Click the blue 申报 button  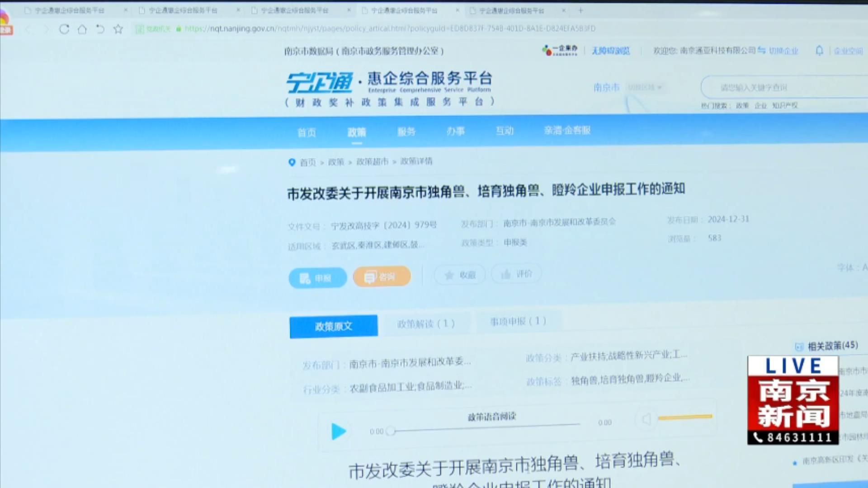[318, 278]
